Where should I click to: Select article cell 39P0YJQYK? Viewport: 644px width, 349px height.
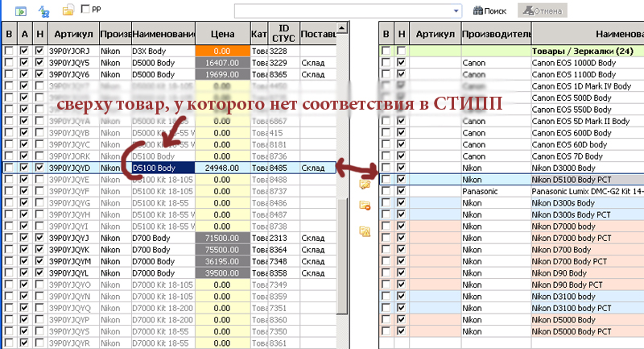point(73,250)
